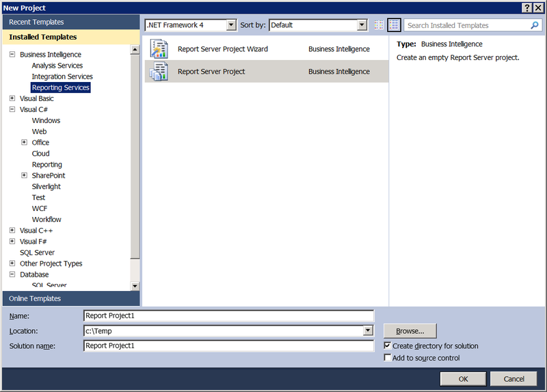
Task: Toggle Create directory for solution checkbox
Action: [x=387, y=346]
